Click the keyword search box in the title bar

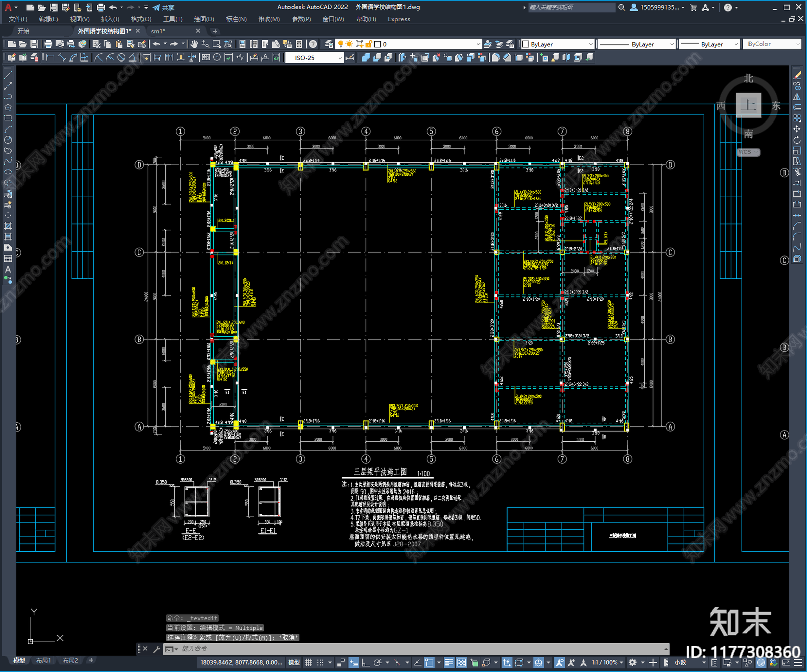click(571, 7)
